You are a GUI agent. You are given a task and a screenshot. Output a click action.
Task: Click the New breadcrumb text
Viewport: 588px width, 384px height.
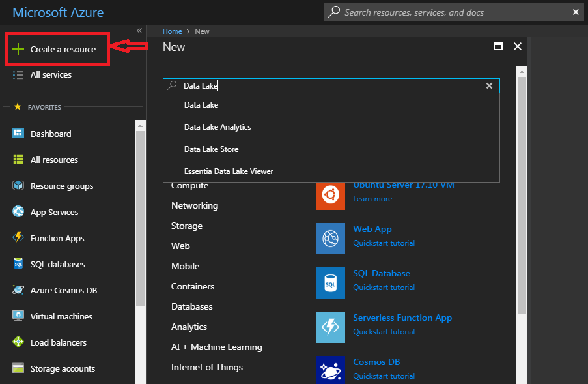(x=202, y=31)
